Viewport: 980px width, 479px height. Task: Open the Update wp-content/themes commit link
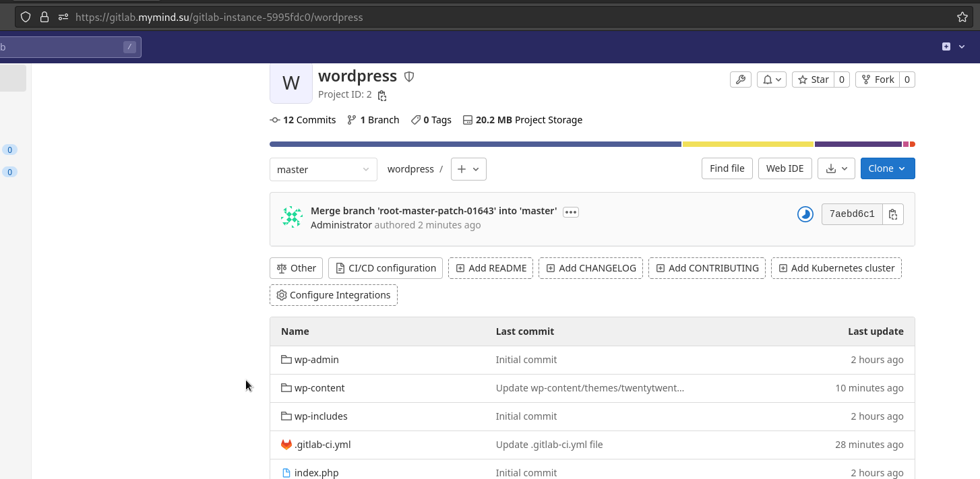(x=590, y=388)
